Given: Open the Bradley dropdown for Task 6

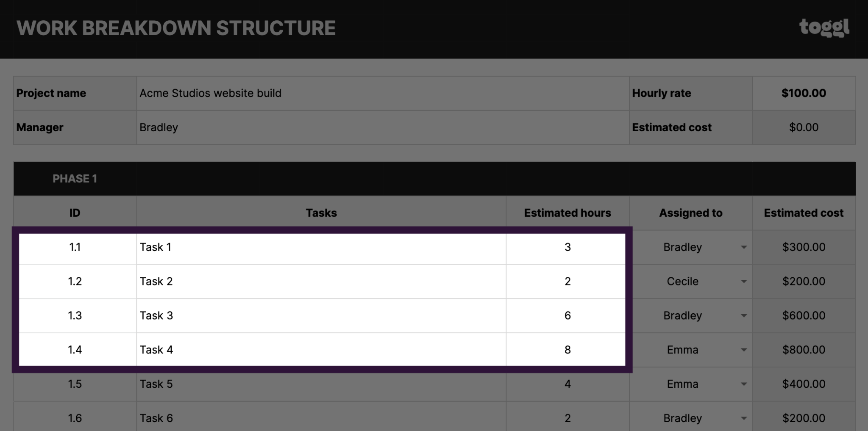Looking at the screenshot, I should tap(743, 418).
